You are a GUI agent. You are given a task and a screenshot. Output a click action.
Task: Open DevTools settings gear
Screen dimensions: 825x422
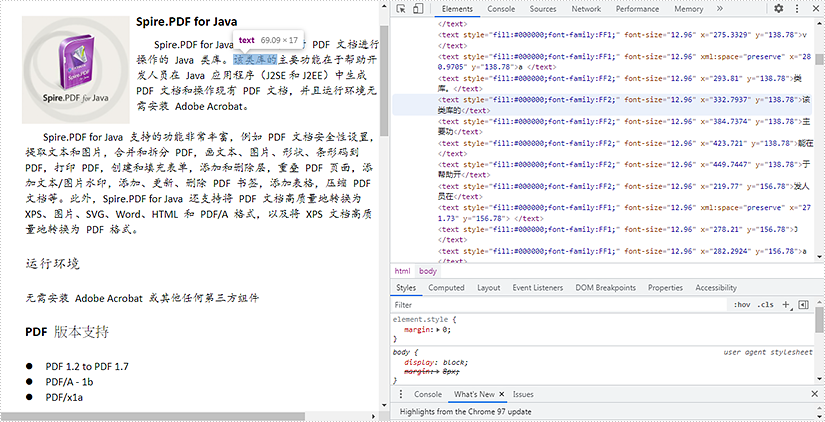(x=778, y=8)
